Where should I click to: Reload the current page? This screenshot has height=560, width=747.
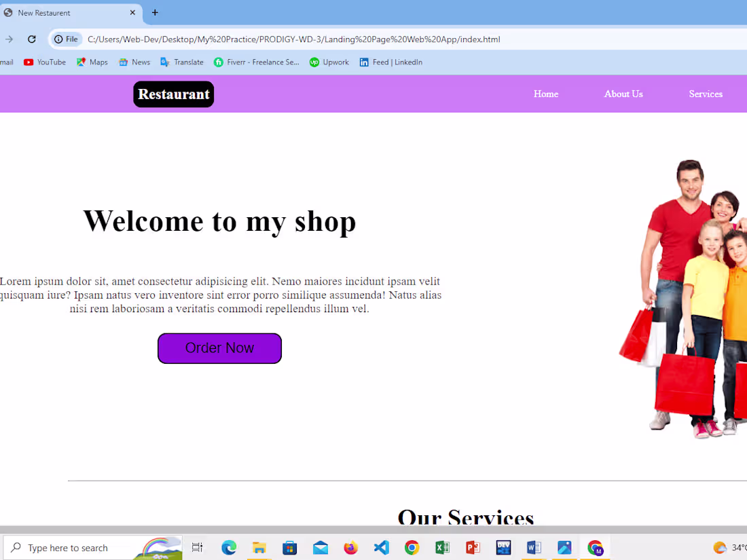(31, 39)
